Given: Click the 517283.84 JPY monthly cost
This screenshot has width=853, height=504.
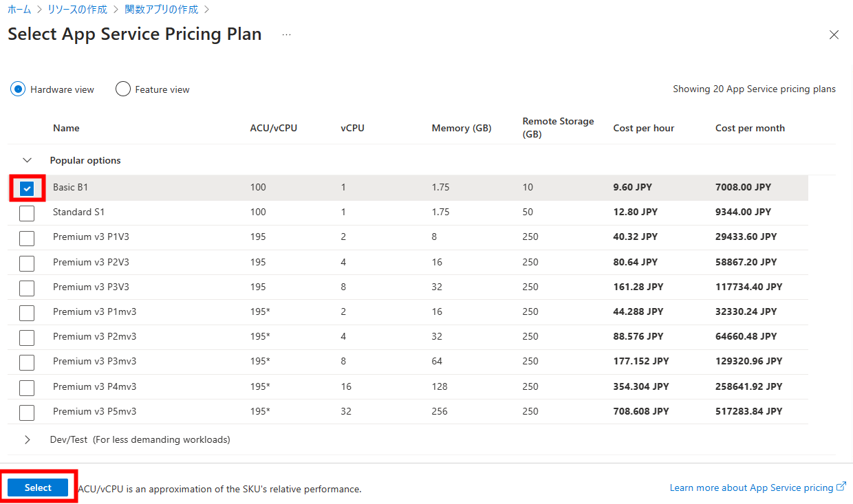Looking at the screenshot, I should pos(749,411).
